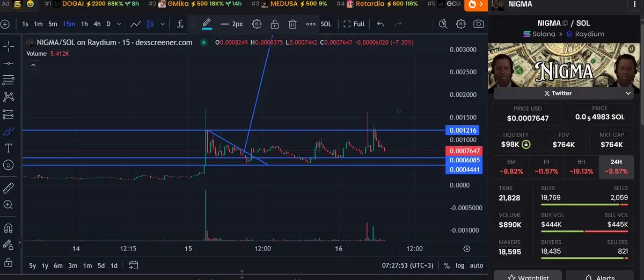Open the MEDUSA trending token
Screen dimensions: 644x280
coord(294,4)
